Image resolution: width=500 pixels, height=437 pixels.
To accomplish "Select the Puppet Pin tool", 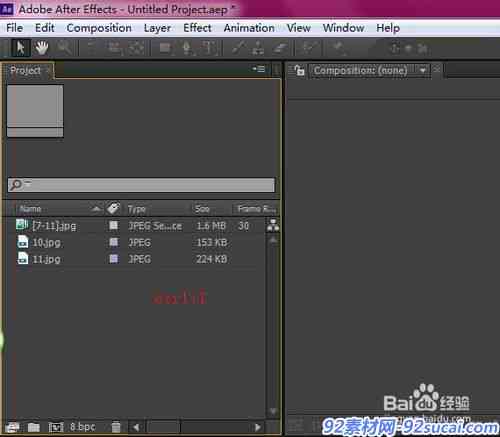I will tap(339, 48).
